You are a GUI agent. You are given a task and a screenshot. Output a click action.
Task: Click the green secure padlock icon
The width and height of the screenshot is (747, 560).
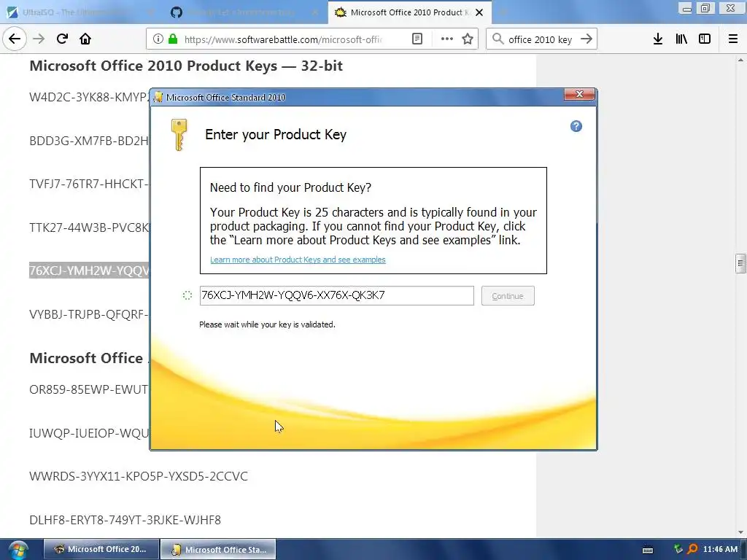[173, 39]
